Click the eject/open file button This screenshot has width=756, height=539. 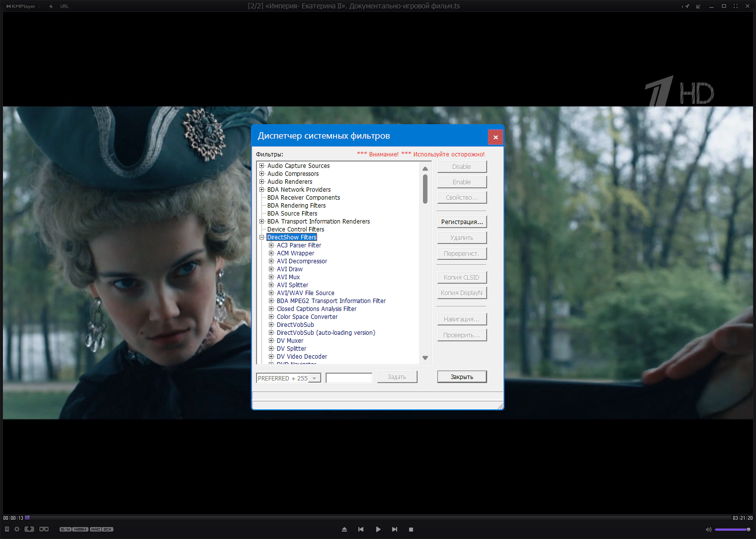coord(344,530)
